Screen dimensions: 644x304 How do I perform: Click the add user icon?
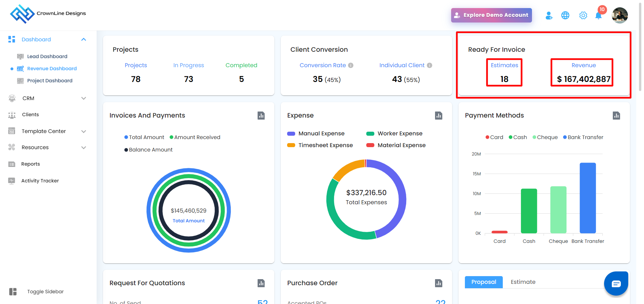[549, 15]
